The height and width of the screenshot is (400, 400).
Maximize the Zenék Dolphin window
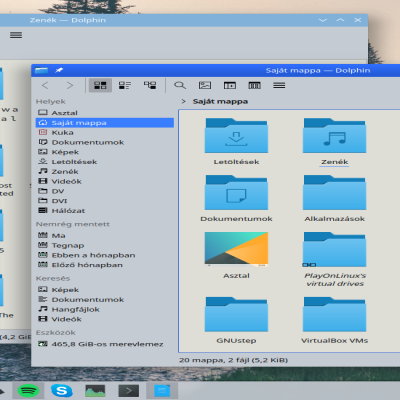tap(340, 20)
